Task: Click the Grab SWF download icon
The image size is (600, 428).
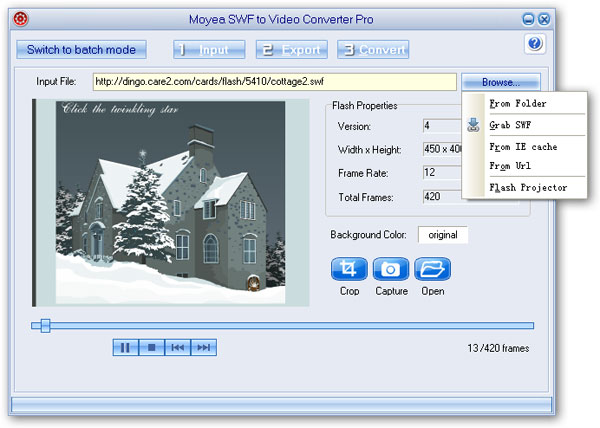Action: [x=473, y=125]
